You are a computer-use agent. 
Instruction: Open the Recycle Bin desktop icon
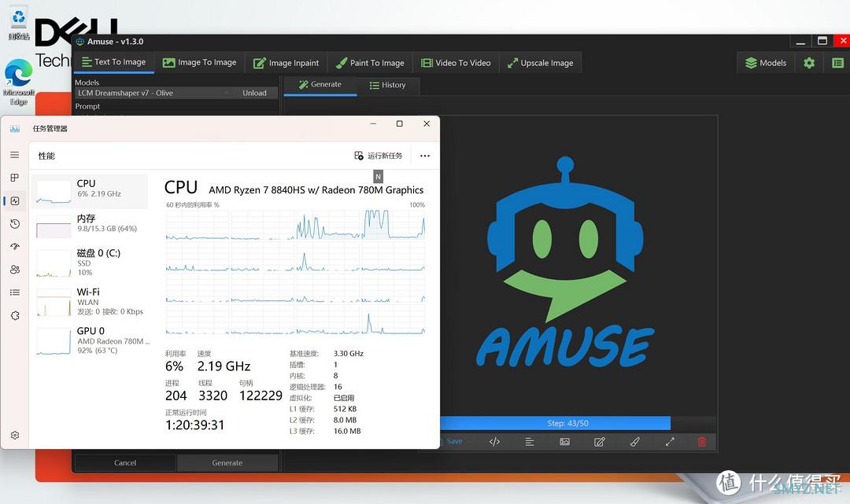[x=18, y=23]
